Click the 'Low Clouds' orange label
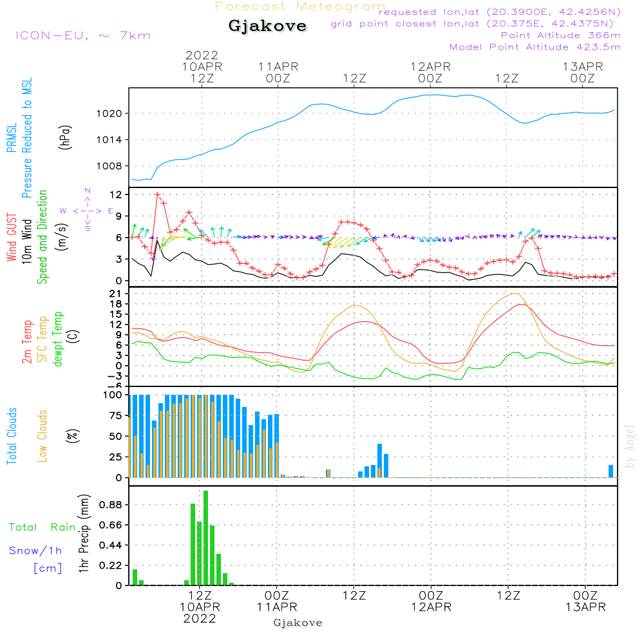 [x=43, y=436]
